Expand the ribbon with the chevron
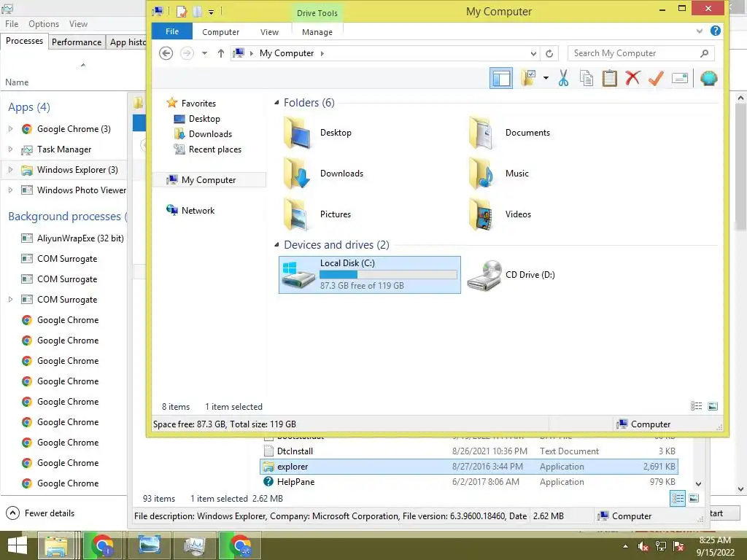 click(x=699, y=31)
